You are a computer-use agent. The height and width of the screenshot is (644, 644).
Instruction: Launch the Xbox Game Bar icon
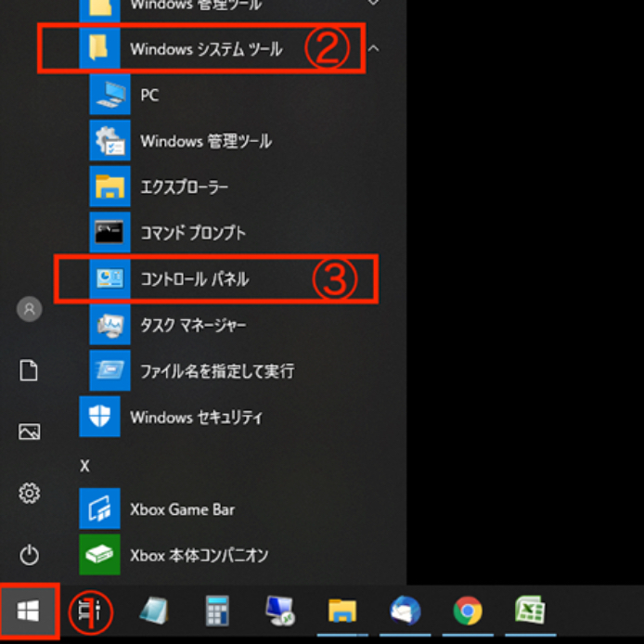tap(99, 509)
